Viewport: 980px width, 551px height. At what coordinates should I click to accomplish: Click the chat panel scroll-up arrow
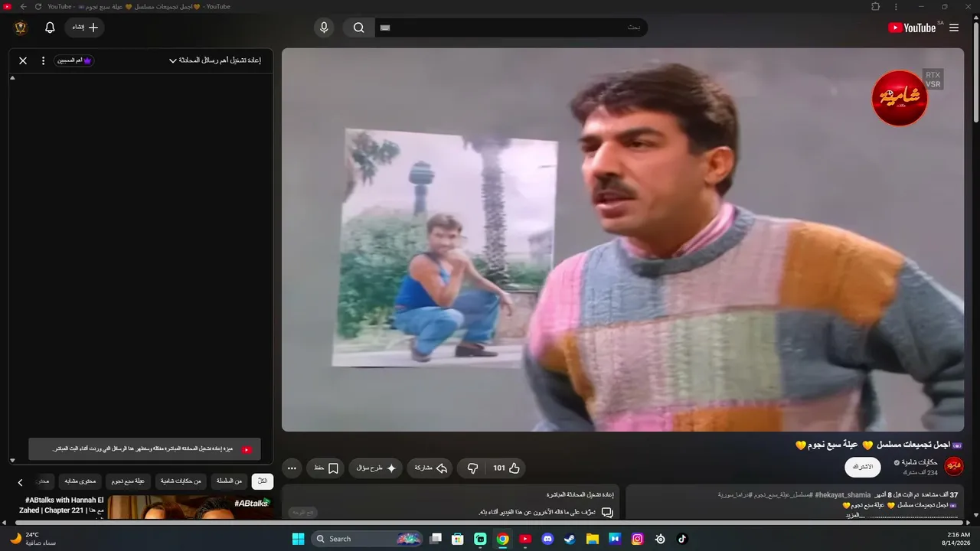click(12, 78)
